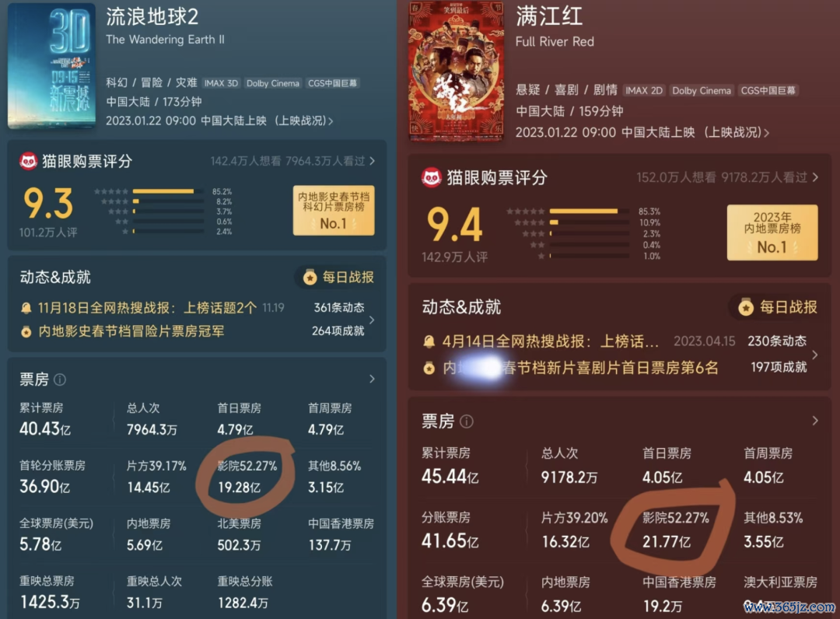Viewport: 840px width, 619px height.
Task: Open the 内地影史春节档科幻片票房榜 No.1 badge
Action: (x=333, y=211)
